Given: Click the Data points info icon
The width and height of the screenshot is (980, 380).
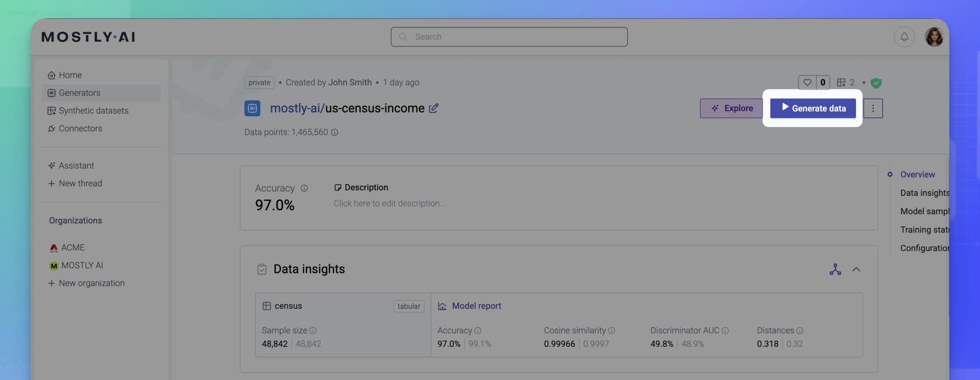Looking at the screenshot, I should (335, 132).
